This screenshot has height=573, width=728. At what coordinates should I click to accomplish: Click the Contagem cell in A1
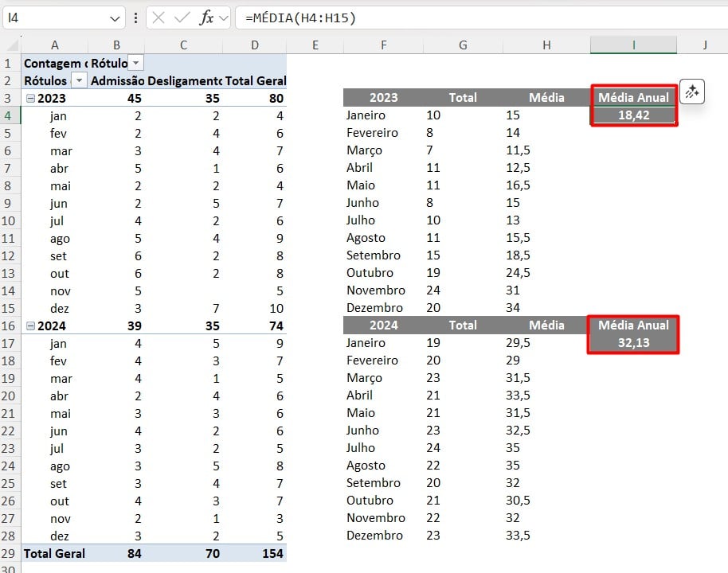point(55,63)
